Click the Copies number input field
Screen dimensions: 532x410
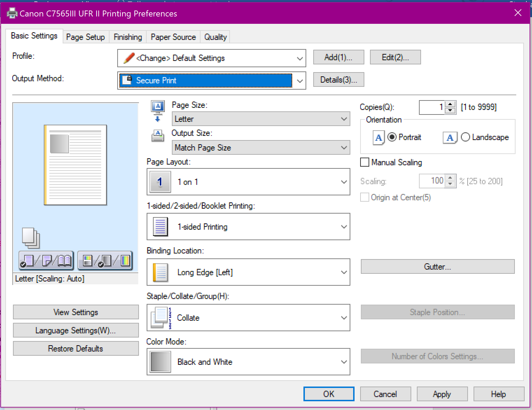pyautogui.click(x=432, y=107)
